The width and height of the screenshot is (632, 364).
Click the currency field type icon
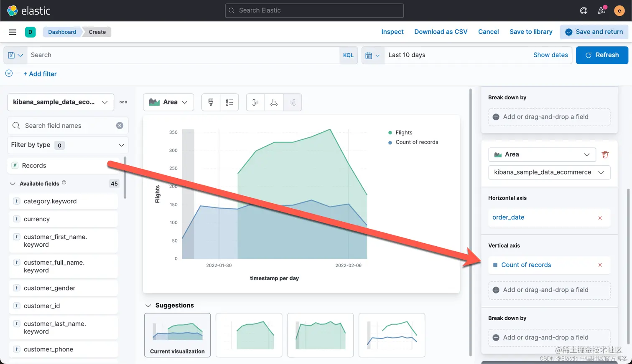pos(17,219)
